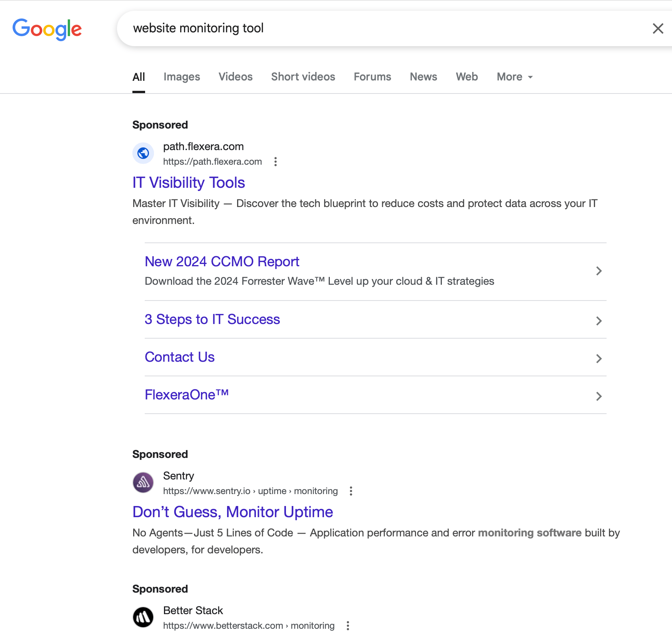Open the Better Stack ad three-dot menu
The width and height of the screenshot is (672, 638).
pyautogui.click(x=348, y=626)
